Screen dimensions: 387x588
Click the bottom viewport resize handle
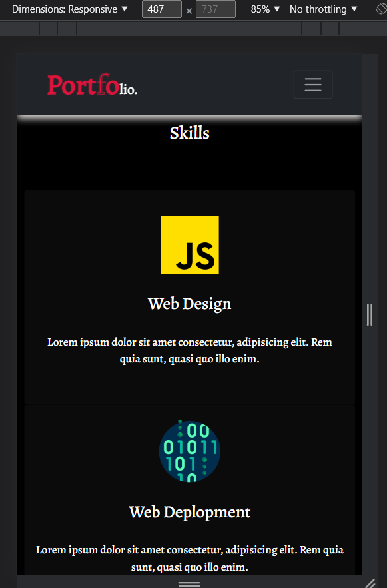(189, 584)
